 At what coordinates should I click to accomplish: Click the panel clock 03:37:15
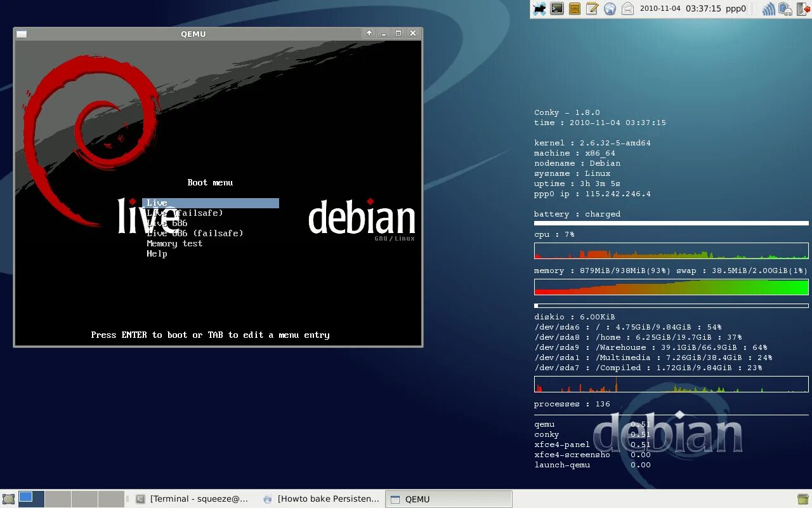pos(704,9)
